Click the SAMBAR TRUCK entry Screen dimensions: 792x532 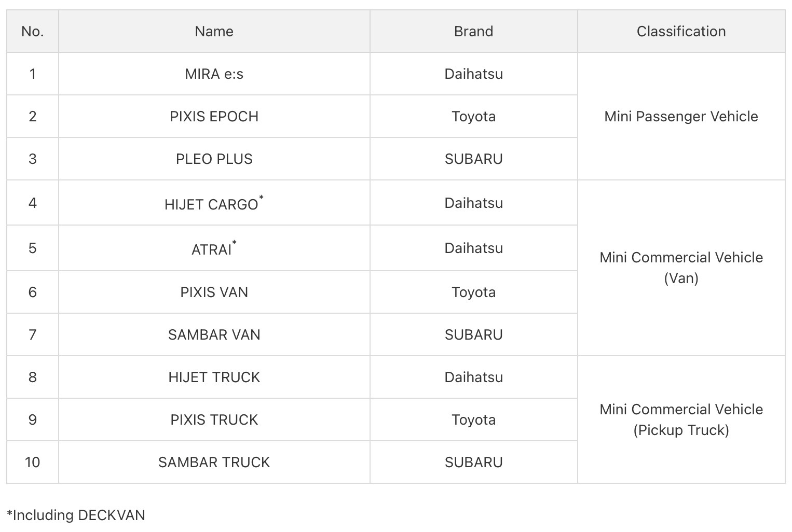click(214, 462)
